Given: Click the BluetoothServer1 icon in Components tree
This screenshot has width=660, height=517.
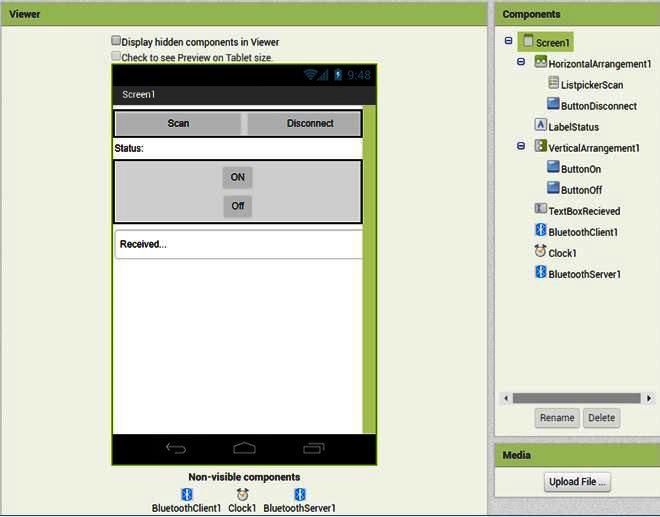Looking at the screenshot, I should coord(540,272).
